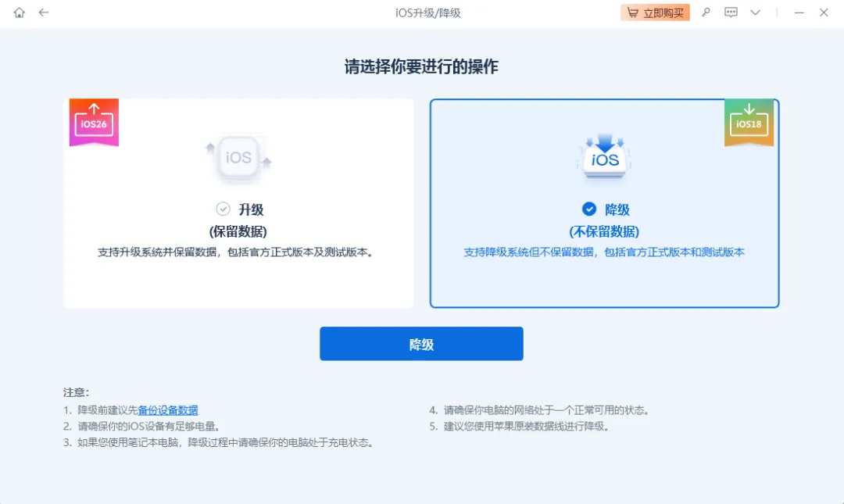Choose the (保留数据) upgrade option label
Screen dimensions: 844x504
[x=238, y=231]
